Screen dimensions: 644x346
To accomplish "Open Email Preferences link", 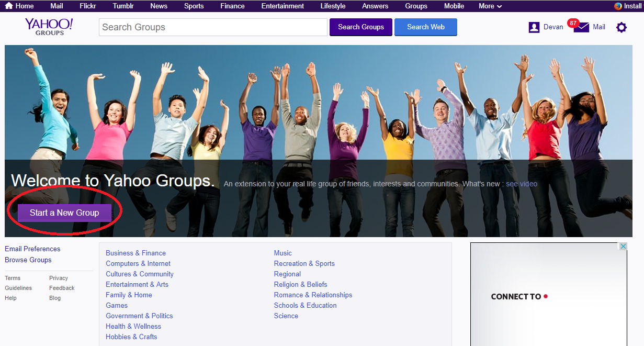I will pyautogui.click(x=32, y=249).
